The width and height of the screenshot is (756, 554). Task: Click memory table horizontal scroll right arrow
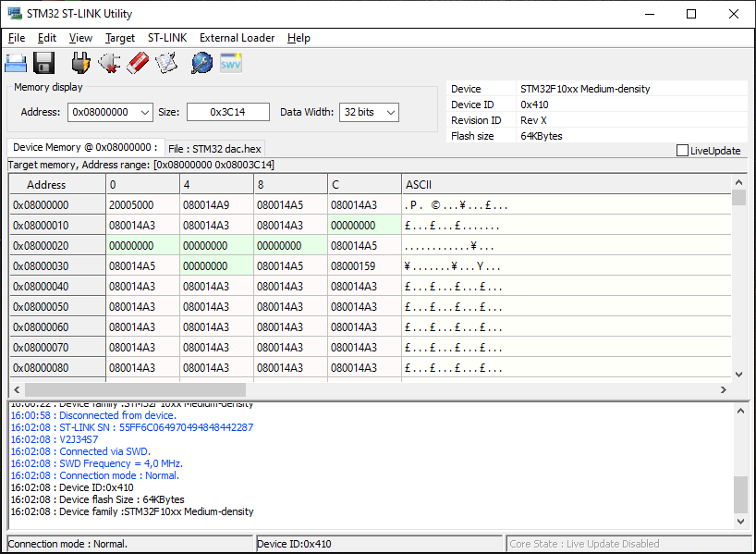pyautogui.click(x=724, y=389)
